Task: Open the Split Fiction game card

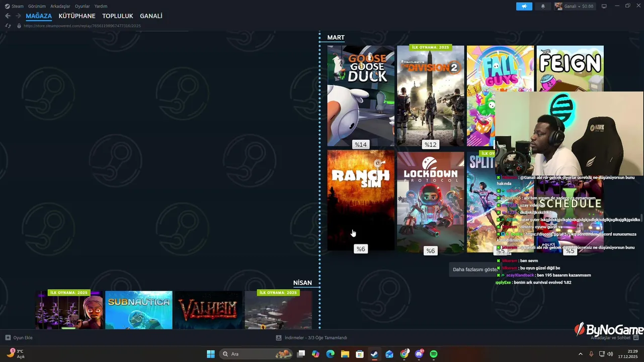Action: pos(481,201)
